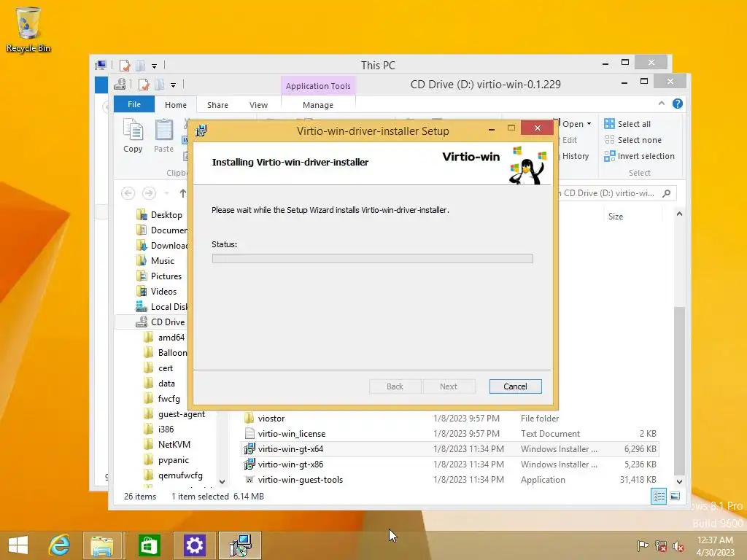Select virtio-win-gt-x86 installer file
This screenshot has height=560, width=747.
pyautogui.click(x=449, y=464)
